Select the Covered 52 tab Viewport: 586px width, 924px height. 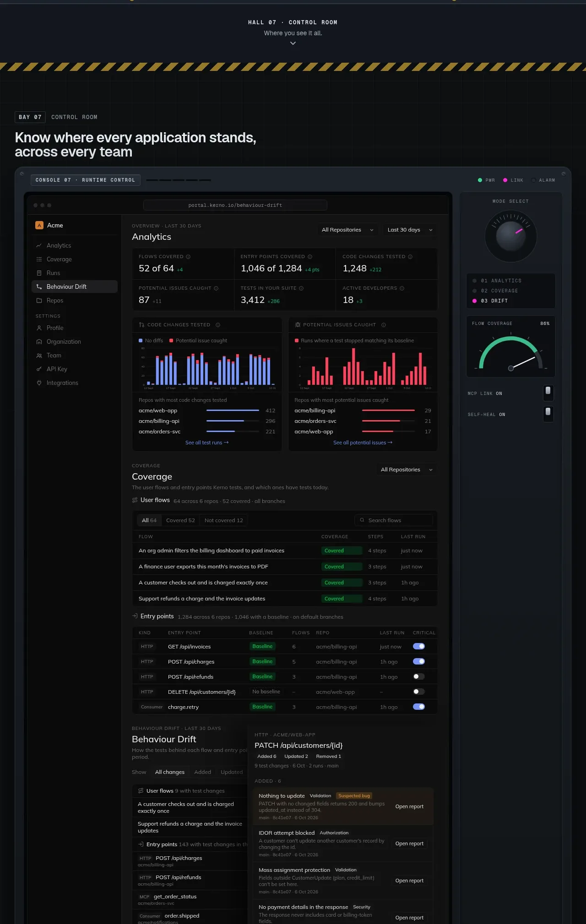[180, 520]
